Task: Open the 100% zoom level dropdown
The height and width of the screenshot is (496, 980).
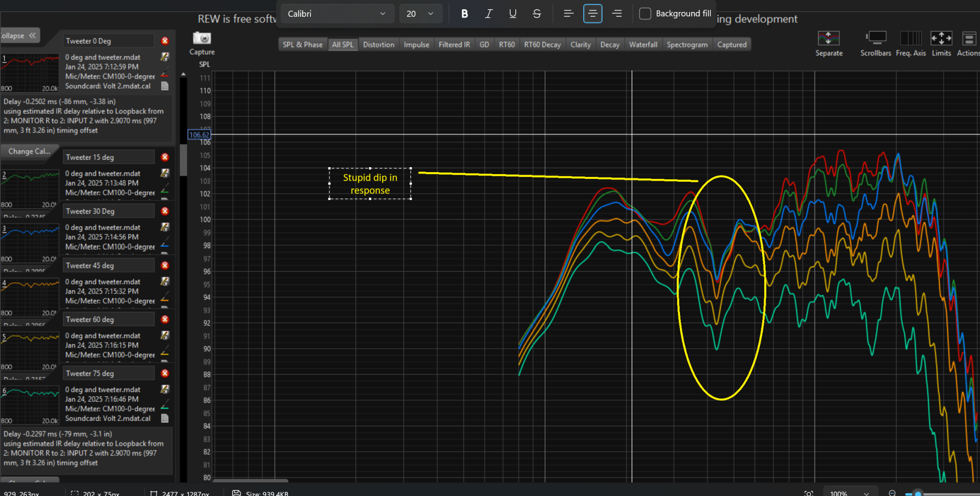Action: (x=850, y=493)
